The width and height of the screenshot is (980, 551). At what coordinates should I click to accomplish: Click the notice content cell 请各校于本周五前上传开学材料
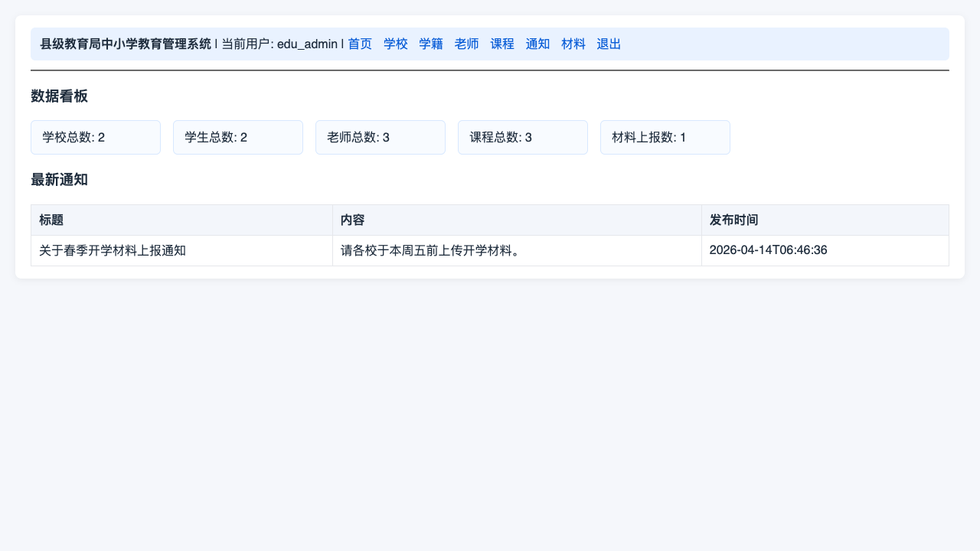click(x=518, y=251)
